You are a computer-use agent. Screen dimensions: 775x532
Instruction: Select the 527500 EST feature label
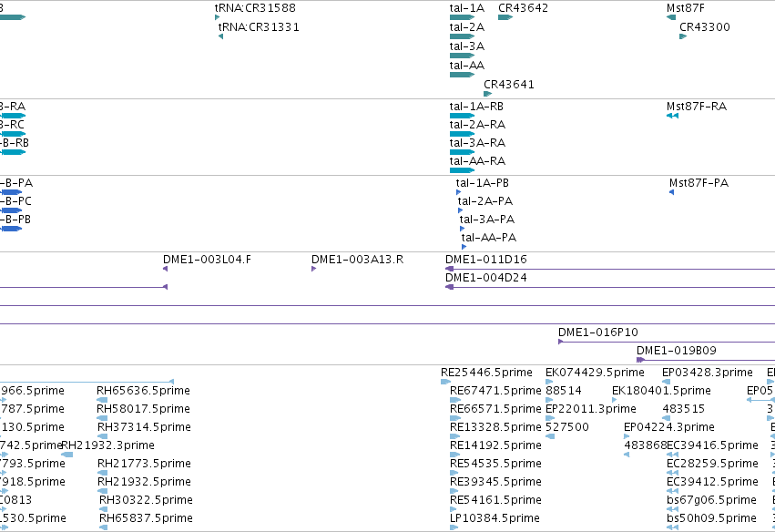(x=567, y=426)
